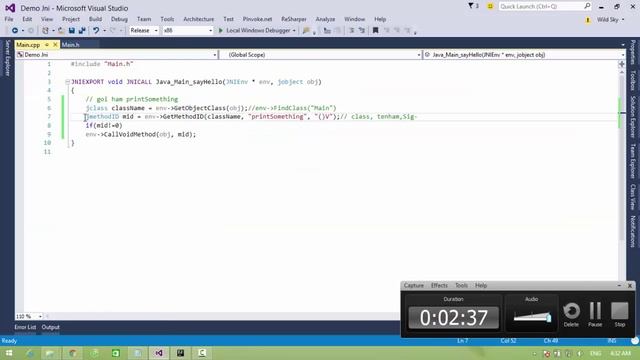
Task: Toggle the pin on Main.cpp tab
Action: (x=47, y=44)
